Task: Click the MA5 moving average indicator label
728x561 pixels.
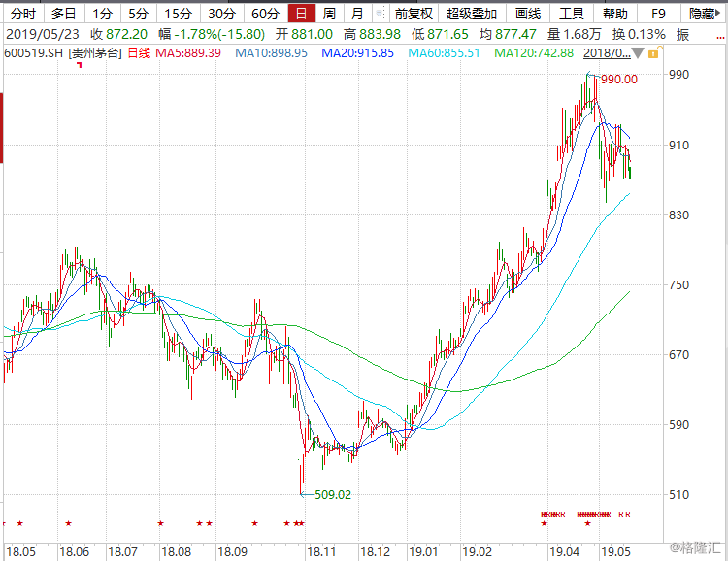Action: coord(189,52)
